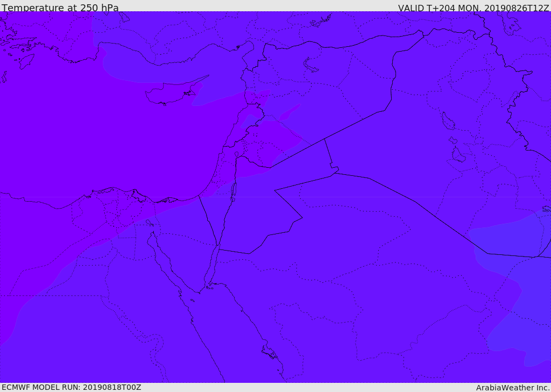Click the ECMWF MODEL RUN label
551x392 pixels.
tap(72, 387)
